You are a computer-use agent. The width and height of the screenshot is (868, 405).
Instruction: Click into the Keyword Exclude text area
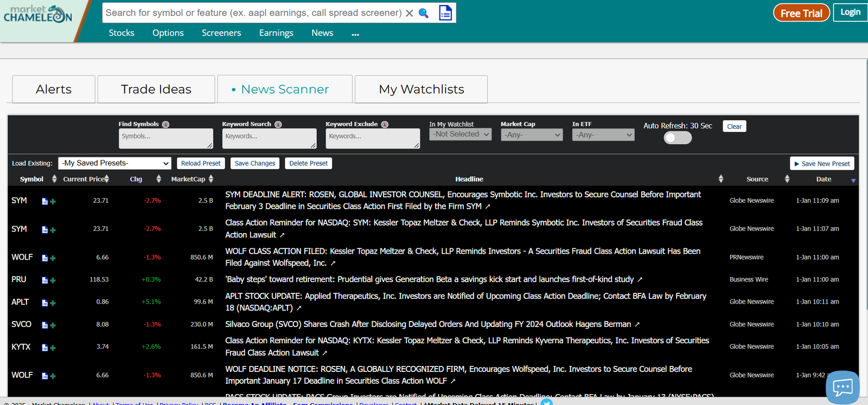pyautogui.click(x=373, y=138)
